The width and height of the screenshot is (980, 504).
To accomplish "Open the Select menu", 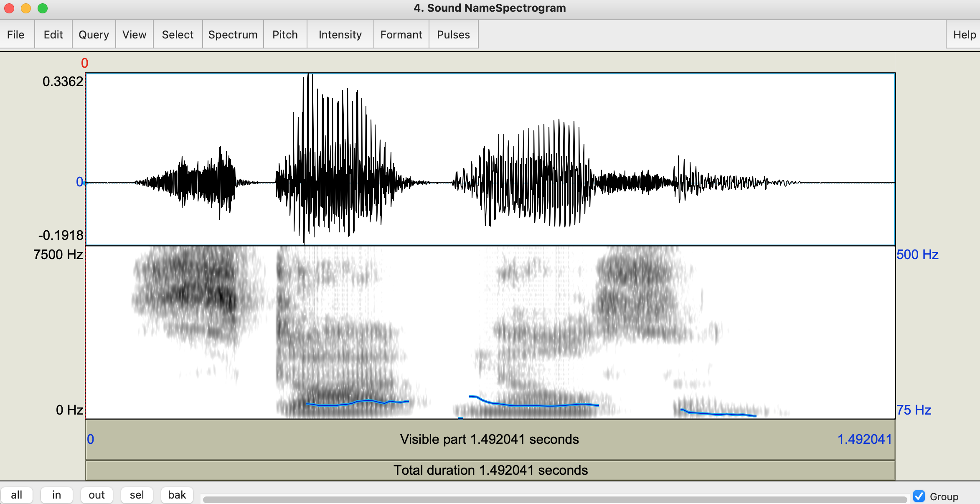I will tap(178, 35).
